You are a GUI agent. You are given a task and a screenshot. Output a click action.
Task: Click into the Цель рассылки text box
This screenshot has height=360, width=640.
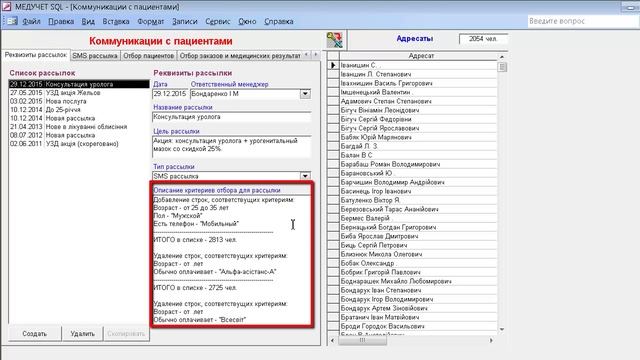(231, 147)
